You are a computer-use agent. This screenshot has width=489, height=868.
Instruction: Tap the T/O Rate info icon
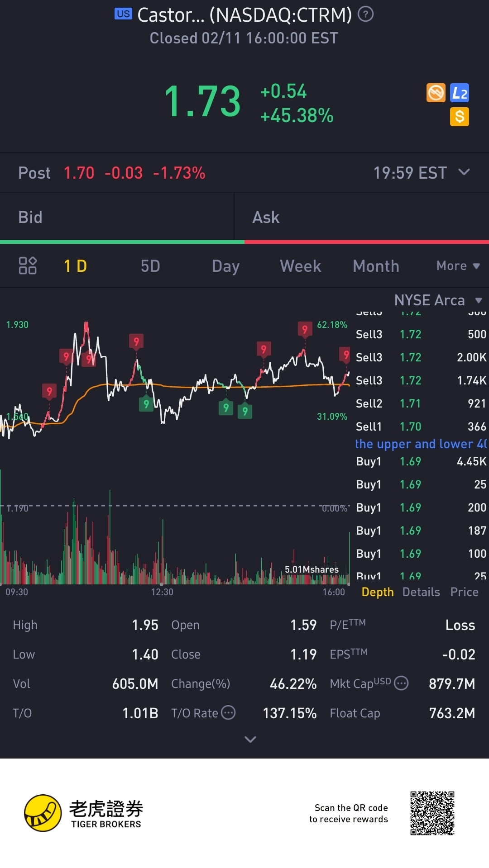pyautogui.click(x=228, y=713)
